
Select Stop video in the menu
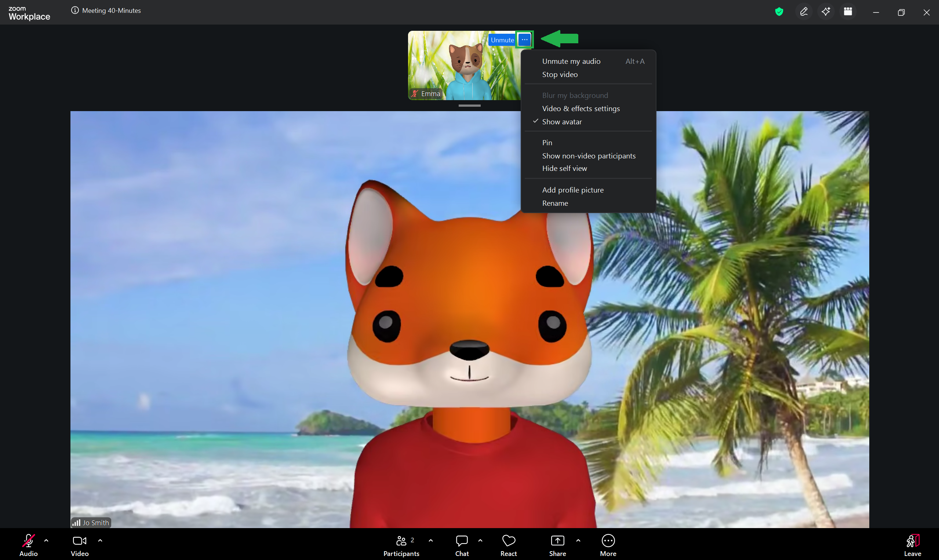coord(588,74)
